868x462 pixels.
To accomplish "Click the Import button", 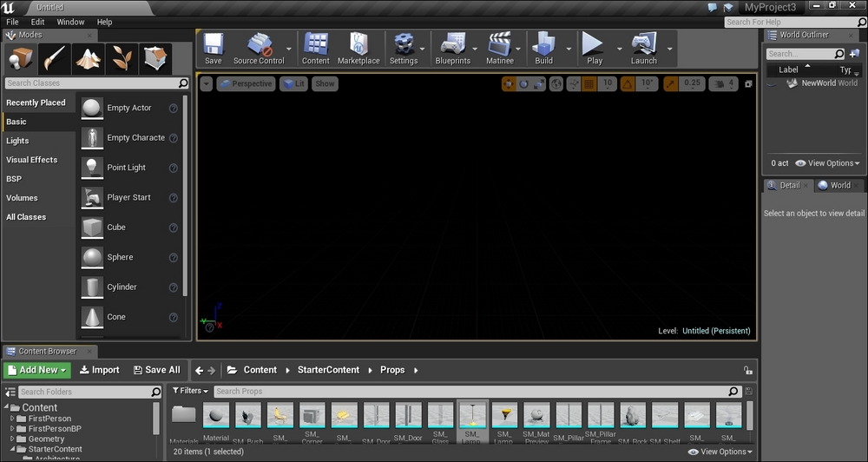I will (100, 370).
